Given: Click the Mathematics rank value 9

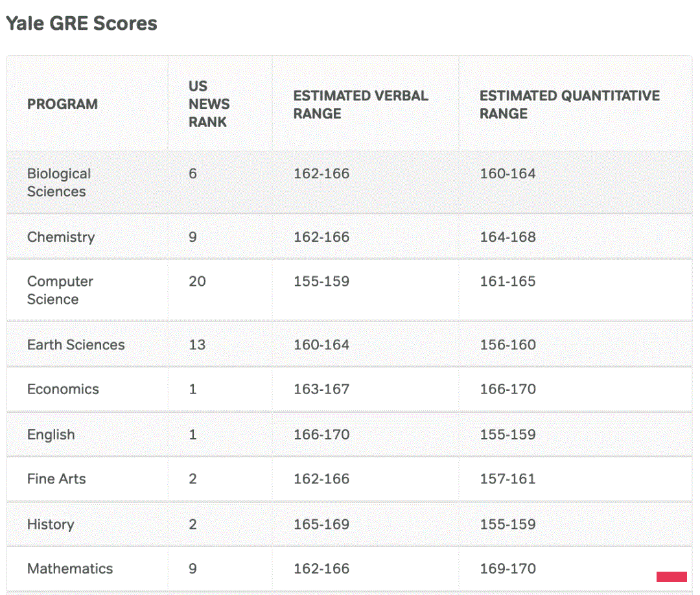Looking at the screenshot, I should click(x=192, y=568).
